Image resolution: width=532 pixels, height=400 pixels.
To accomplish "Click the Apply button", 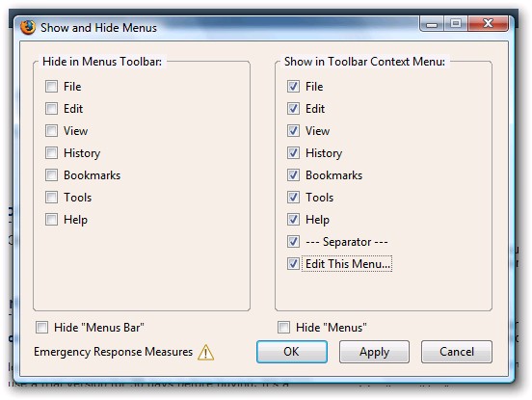I will pyautogui.click(x=374, y=352).
